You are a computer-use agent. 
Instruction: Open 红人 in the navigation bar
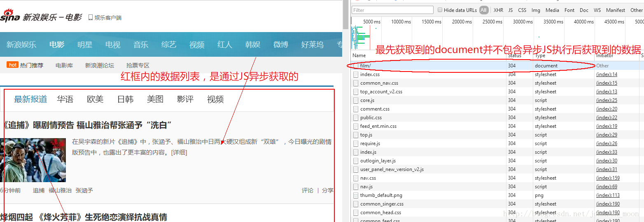click(x=225, y=44)
